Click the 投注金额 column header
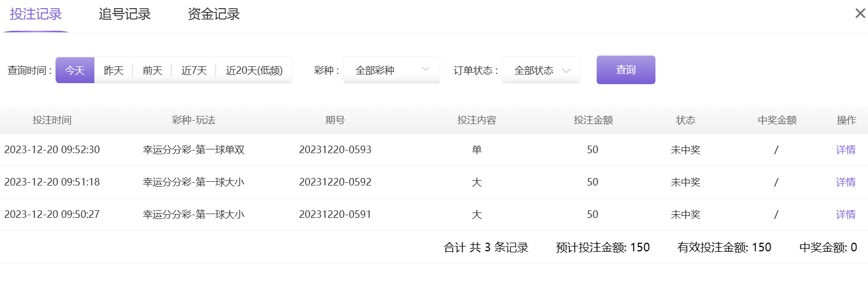 point(593,120)
